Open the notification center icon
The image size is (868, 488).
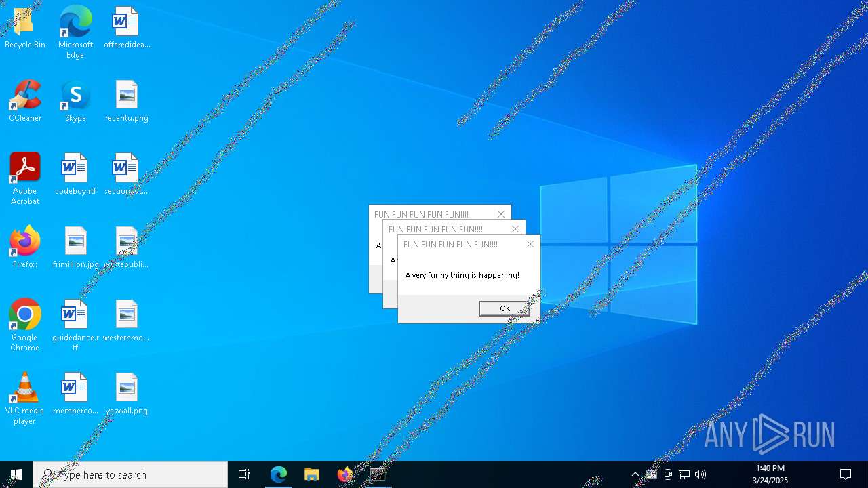coord(846,474)
